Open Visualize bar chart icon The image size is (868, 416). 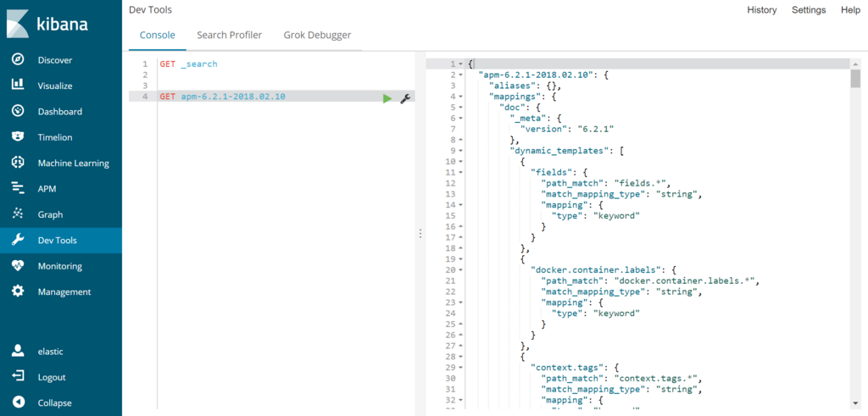[18, 86]
